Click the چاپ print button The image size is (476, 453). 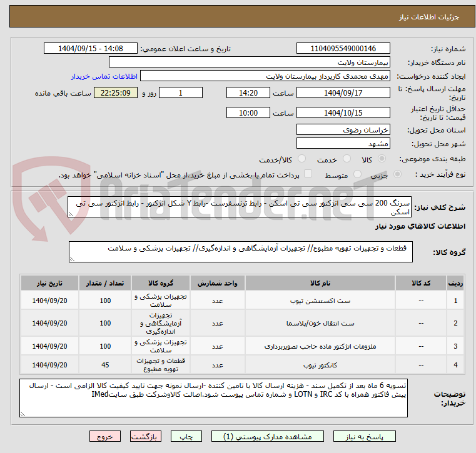(x=186, y=436)
